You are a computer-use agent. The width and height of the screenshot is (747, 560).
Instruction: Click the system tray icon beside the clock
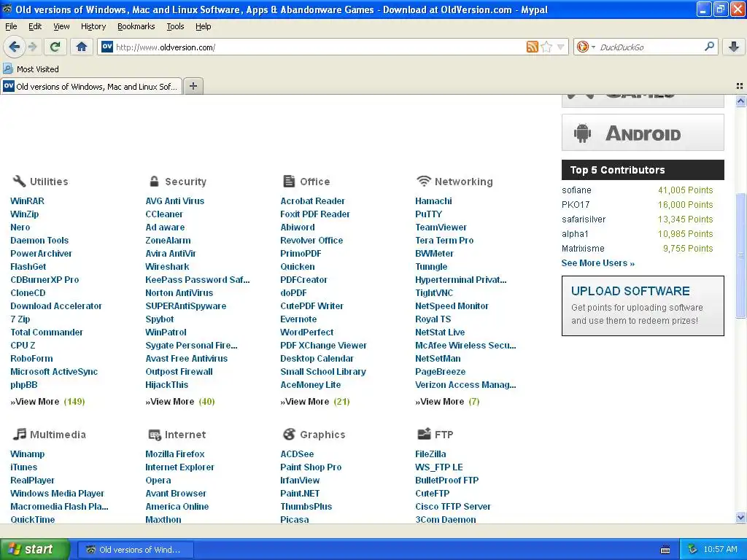tap(693, 550)
